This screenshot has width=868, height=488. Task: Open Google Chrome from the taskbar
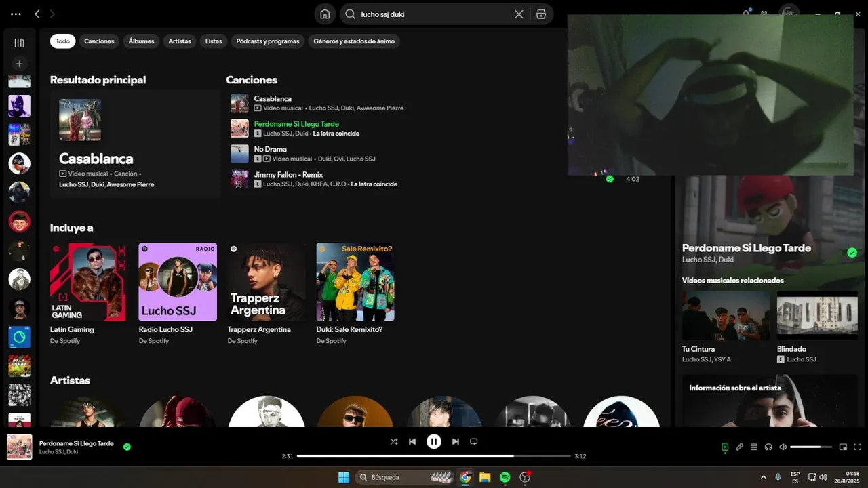[465, 477]
